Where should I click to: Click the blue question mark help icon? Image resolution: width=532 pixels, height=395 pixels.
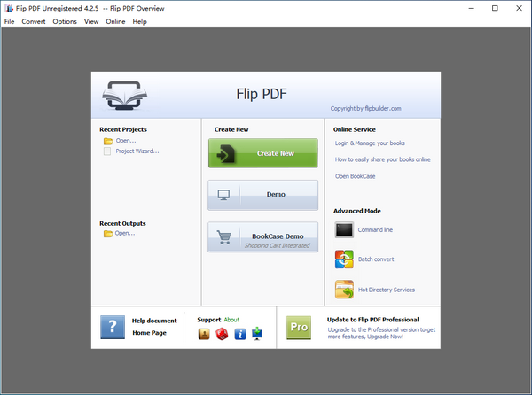[x=113, y=326]
